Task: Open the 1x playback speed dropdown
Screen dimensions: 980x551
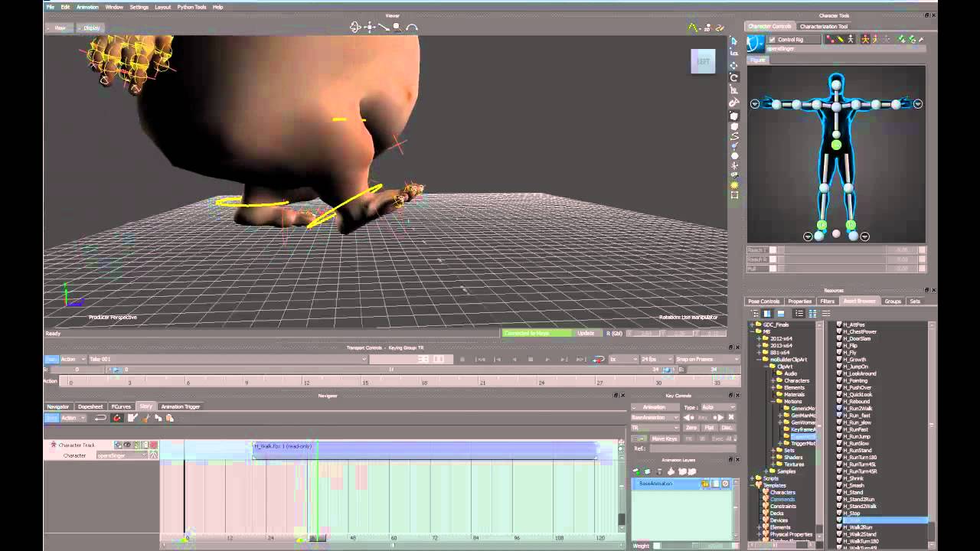Action: (x=622, y=359)
